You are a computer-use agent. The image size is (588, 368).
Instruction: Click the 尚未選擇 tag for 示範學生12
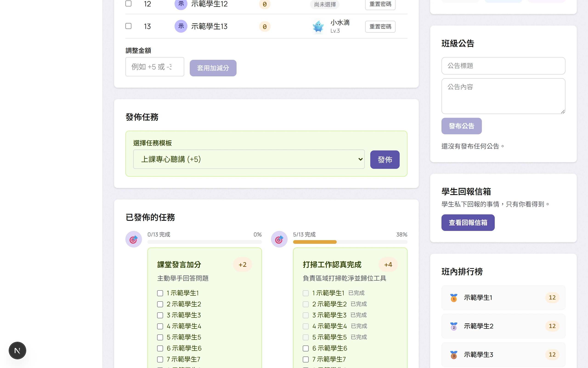[325, 4]
